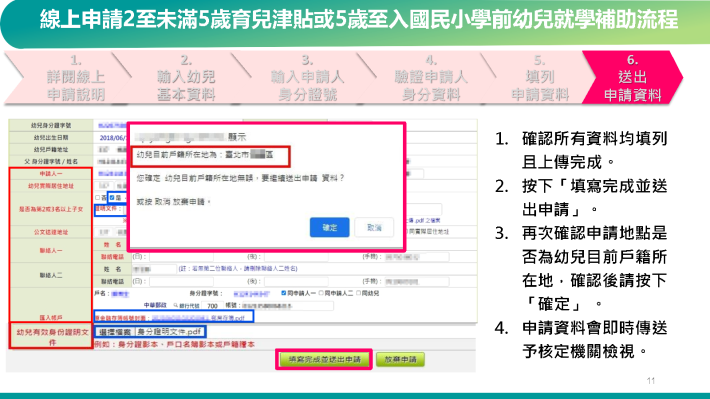Toggle the 同申請人一 checkbox
Viewport: 710px width, 399px height.
283,293
